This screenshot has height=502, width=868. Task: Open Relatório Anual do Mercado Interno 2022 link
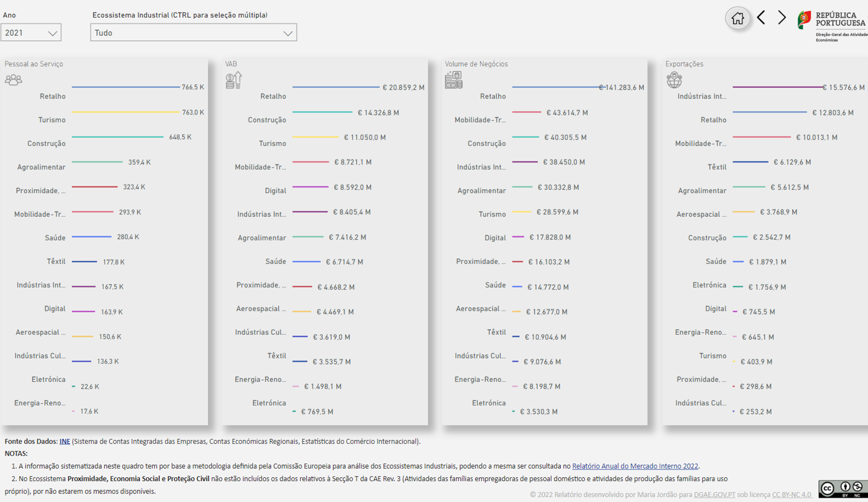635,466
